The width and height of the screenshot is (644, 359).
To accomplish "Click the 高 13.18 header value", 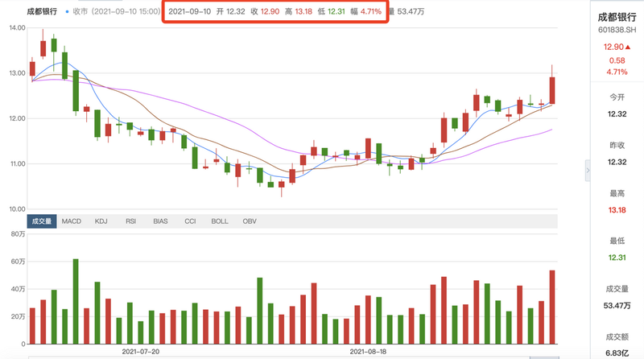I will click(x=299, y=11).
